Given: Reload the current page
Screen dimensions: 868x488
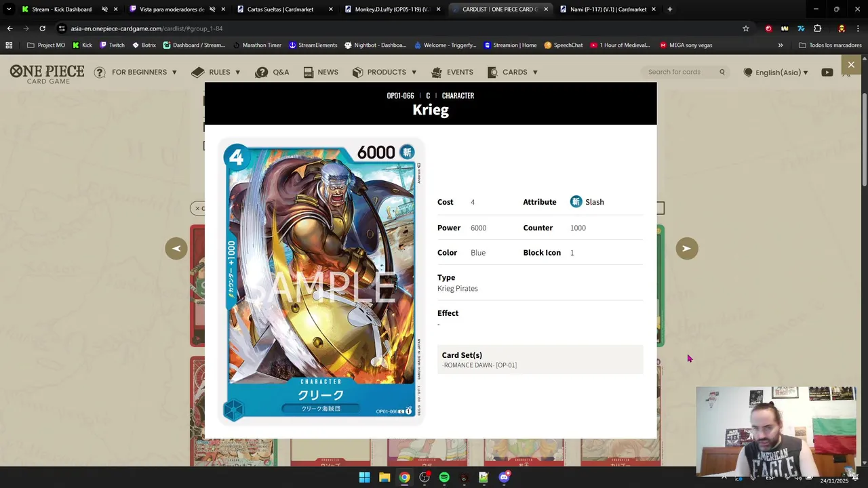Looking at the screenshot, I should point(42,28).
